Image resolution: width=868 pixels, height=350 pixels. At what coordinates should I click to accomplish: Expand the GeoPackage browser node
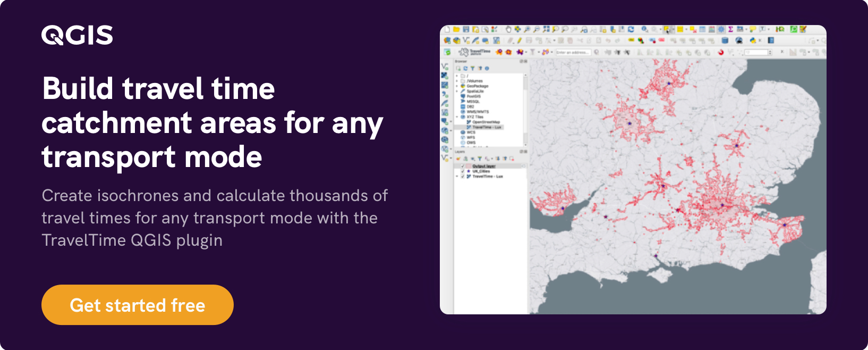coord(457,86)
